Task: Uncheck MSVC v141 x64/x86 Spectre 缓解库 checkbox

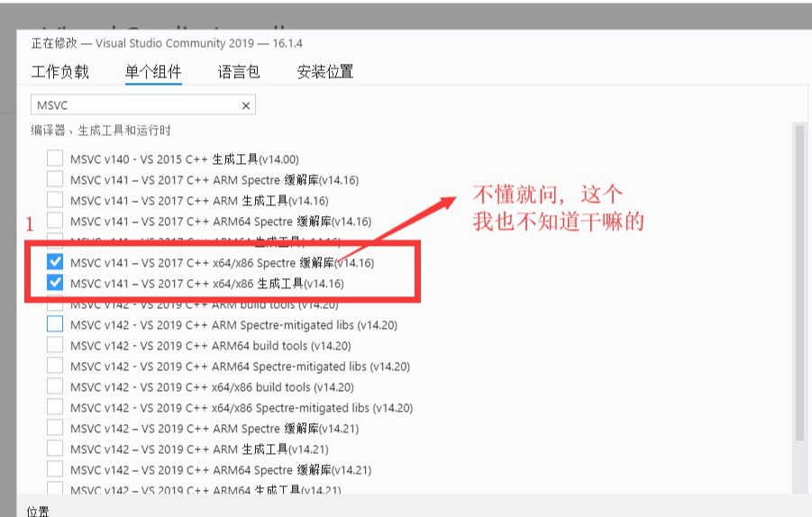Action: click(55, 262)
